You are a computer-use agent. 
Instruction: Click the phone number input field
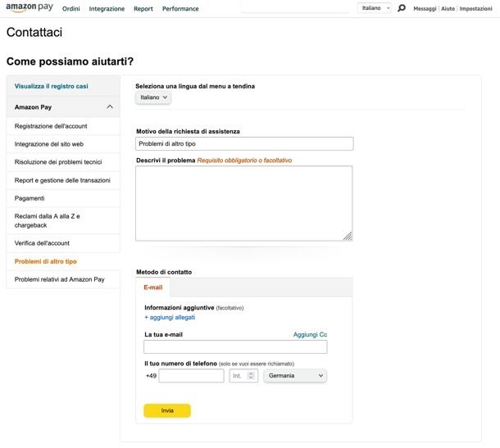click(191, 376)
